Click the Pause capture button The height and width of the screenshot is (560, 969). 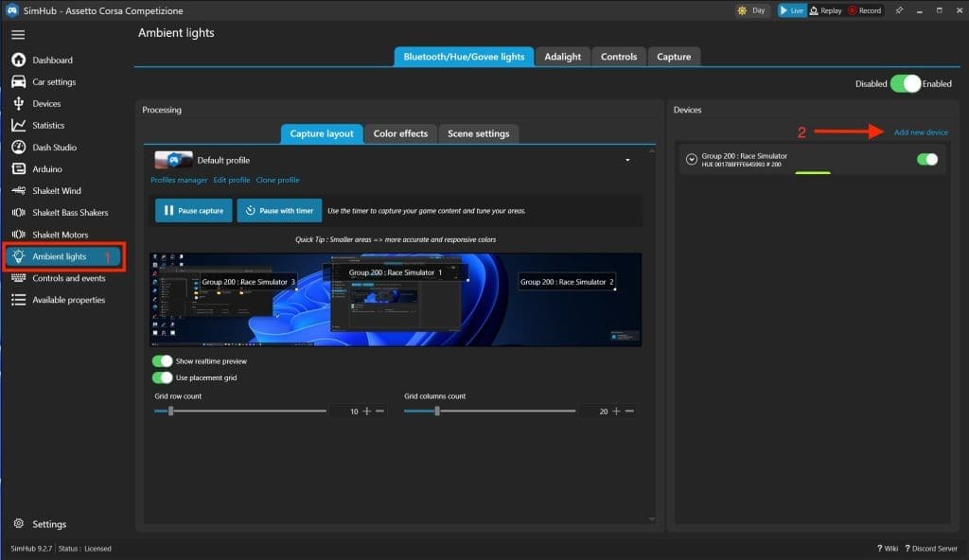pos(193,211)
